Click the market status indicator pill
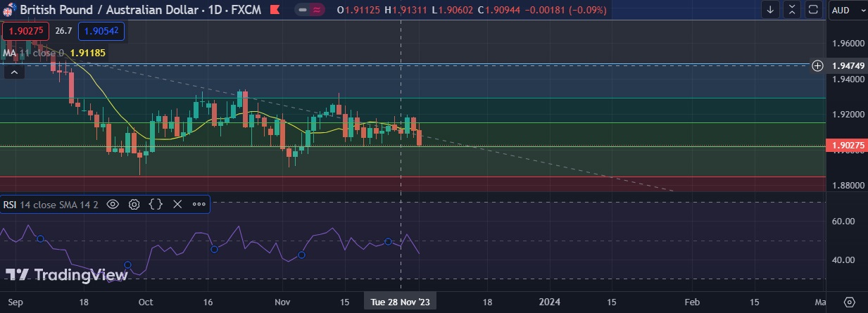868x313 pixels. pos(310,10)
